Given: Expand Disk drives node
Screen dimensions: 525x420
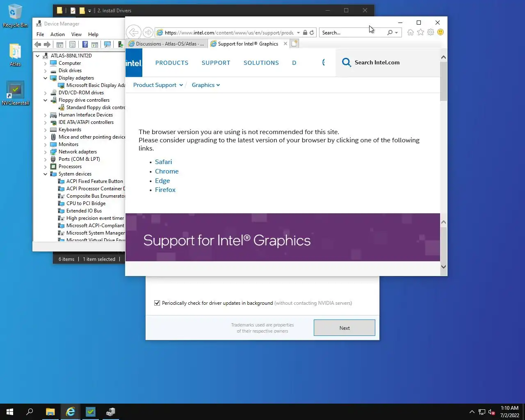Looking at the screenshot, I should tap(45, 71).
